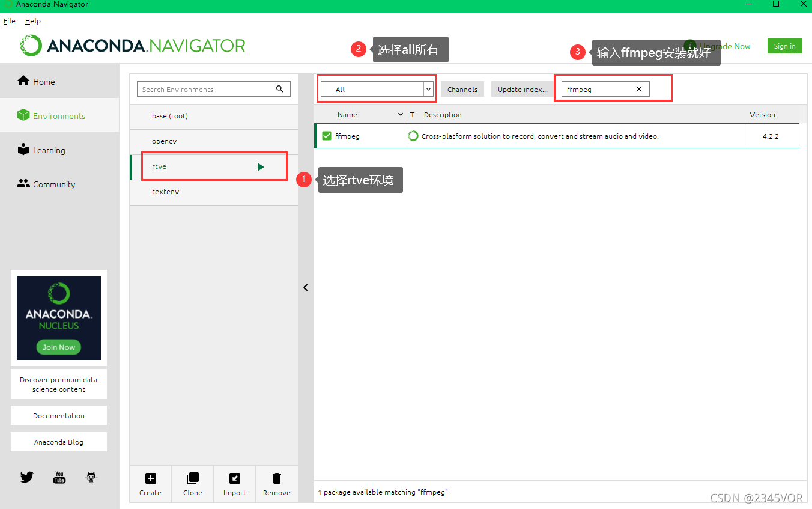Select the opencv environment
Viewport: 812px width, 509px height.
[x=214, y=141]
